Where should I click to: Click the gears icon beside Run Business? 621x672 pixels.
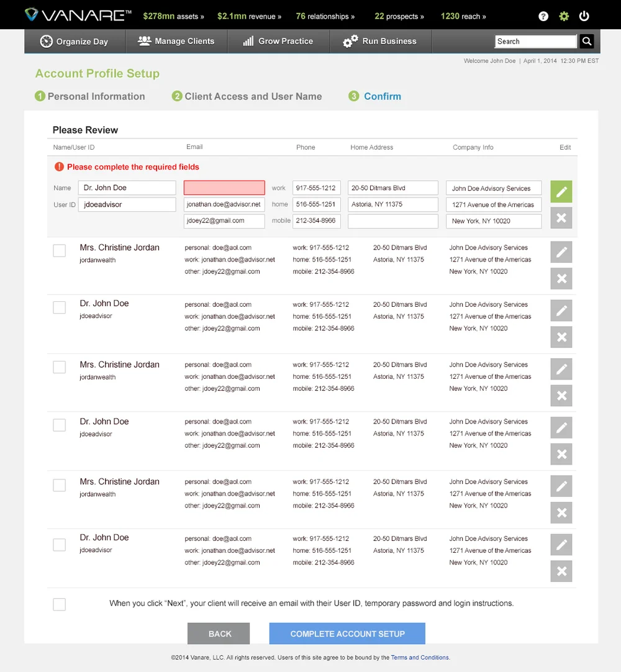[348, 41]
